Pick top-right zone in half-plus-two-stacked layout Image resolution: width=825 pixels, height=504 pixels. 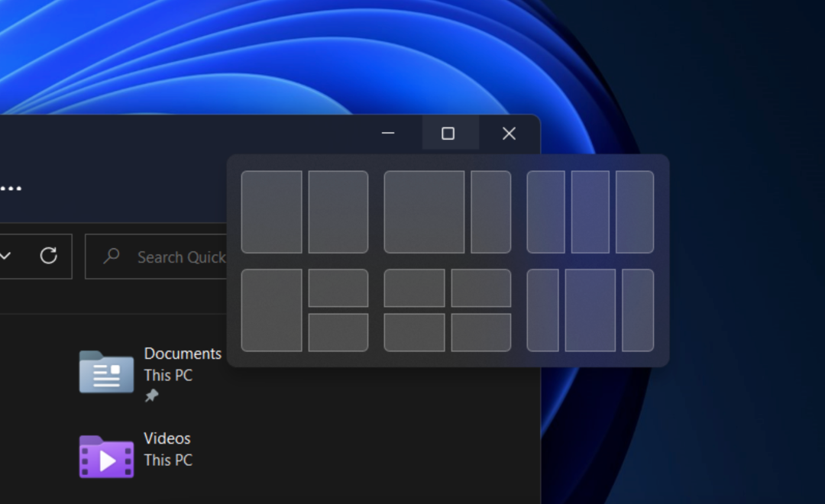tap(338, 288)
